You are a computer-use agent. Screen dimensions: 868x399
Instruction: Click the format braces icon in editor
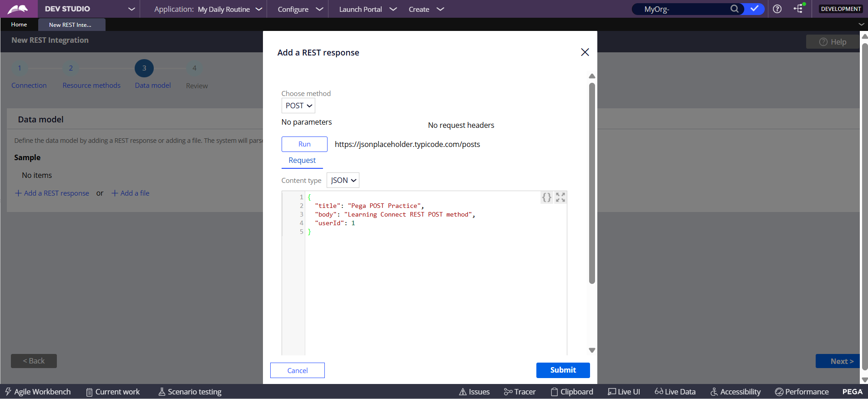click(x=546, y=197)
